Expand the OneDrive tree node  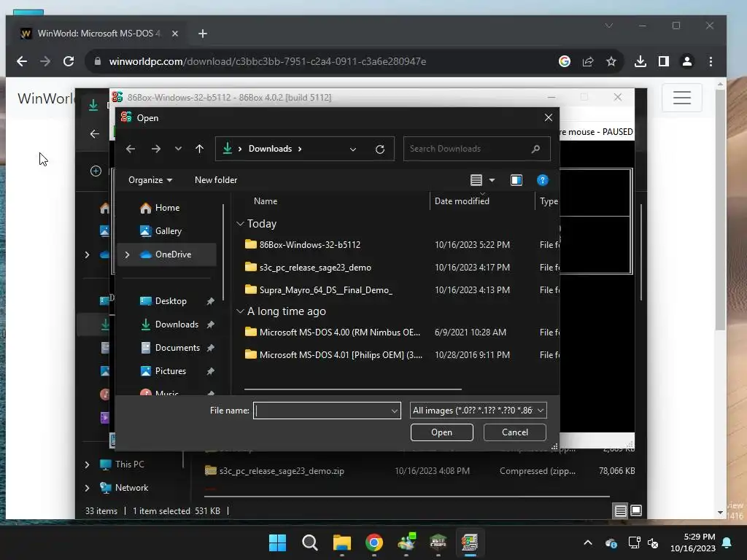point(127,254)
